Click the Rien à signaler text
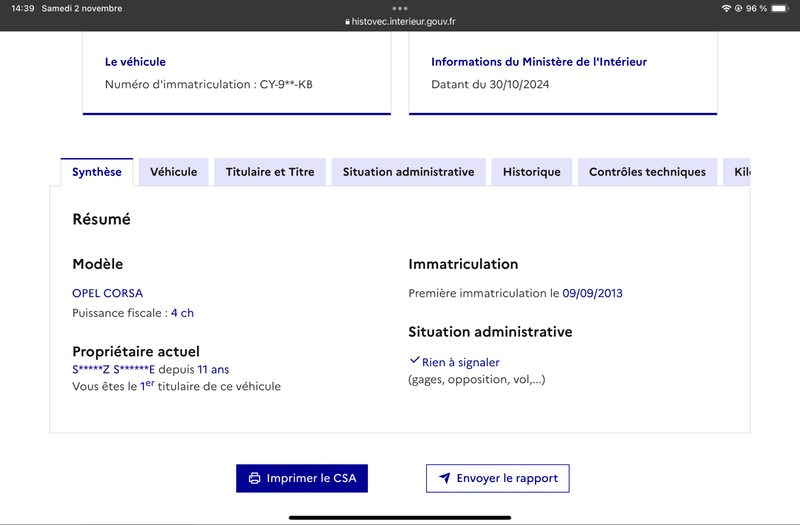This screenshot has height=525, width=800. (461, 362)
